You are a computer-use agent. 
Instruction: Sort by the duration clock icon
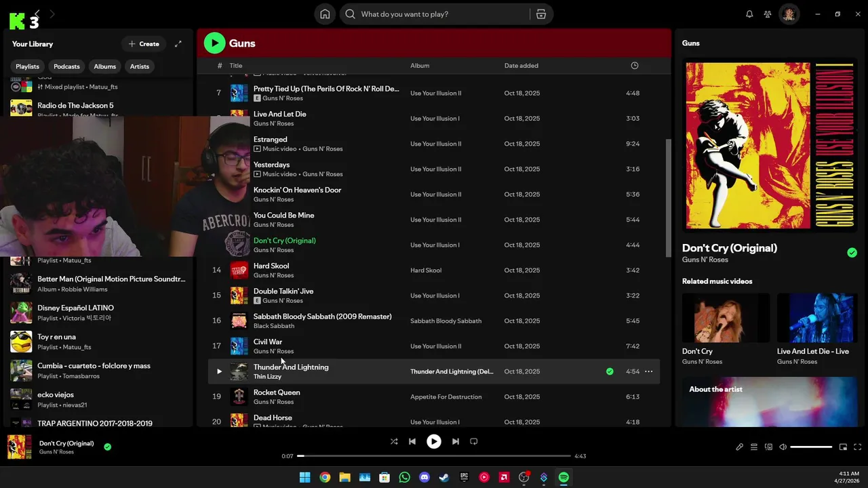(635, 66)
